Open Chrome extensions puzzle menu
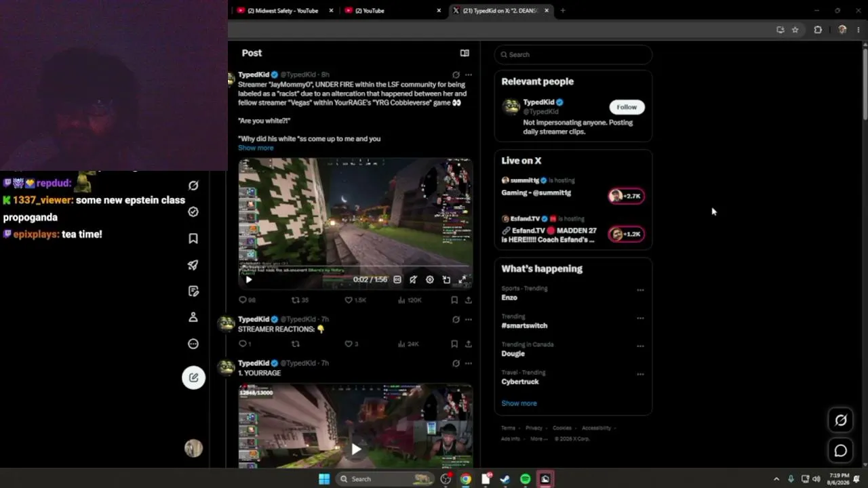 pos(818,30)
